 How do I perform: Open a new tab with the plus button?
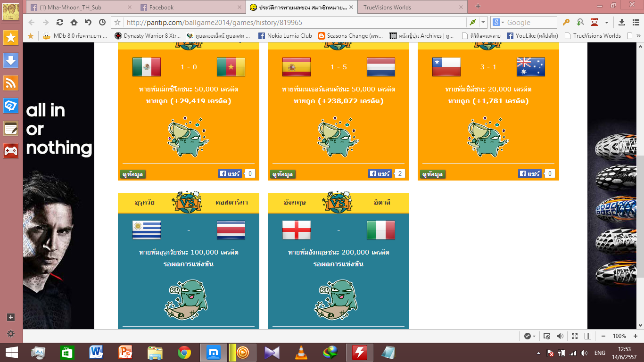click(x=478, y=6)
